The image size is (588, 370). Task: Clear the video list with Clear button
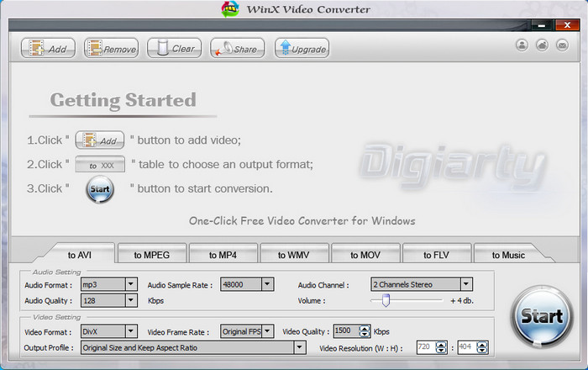point(174,49)
